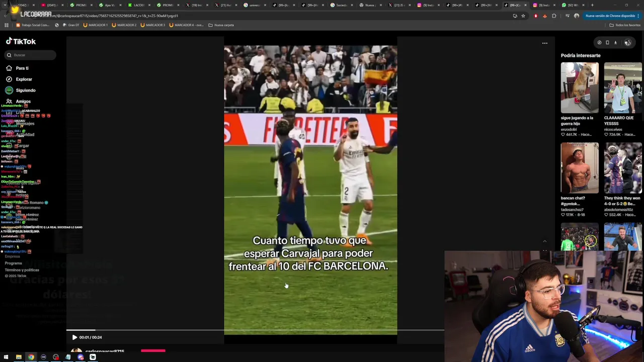Open 'They think they won' video thumbnail

coord(623,168)
